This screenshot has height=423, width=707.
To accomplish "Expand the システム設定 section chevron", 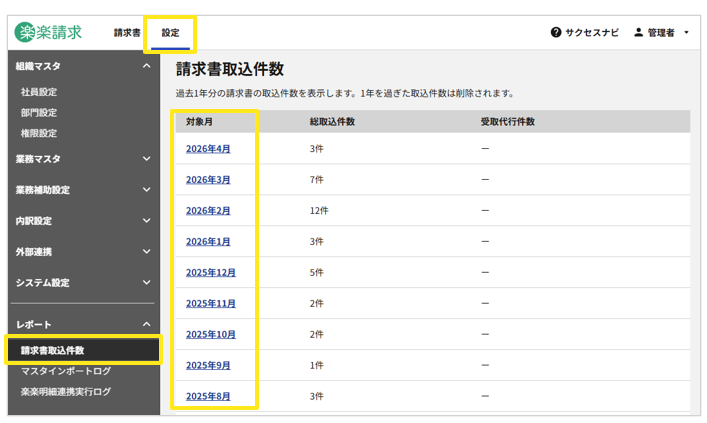I will [x=147, y=283].
